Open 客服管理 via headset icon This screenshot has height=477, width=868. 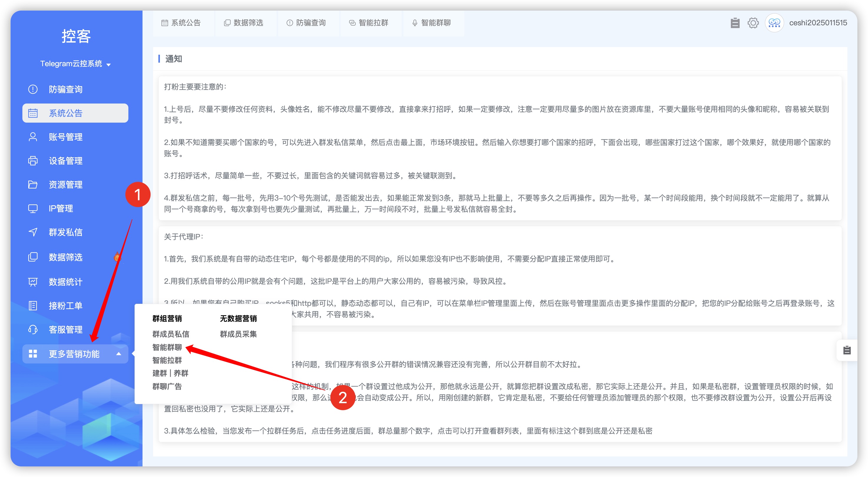(33, 329)
